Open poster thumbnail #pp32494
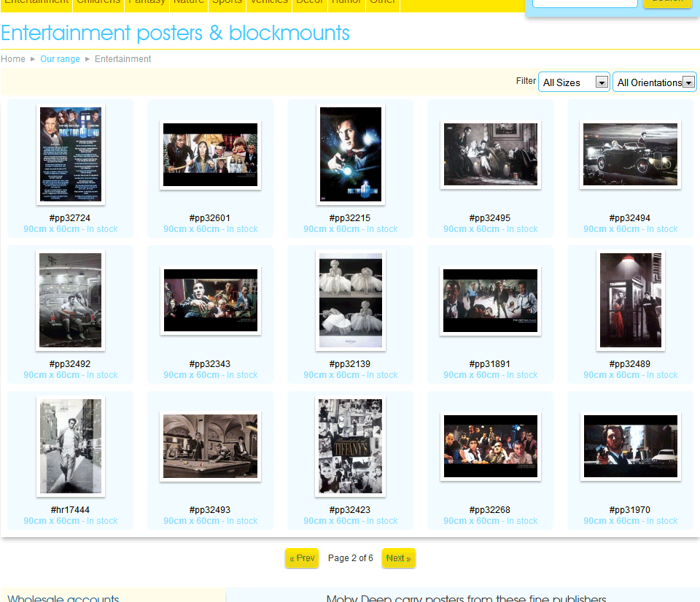Screen dimensions: 700x602 [630, 155]
